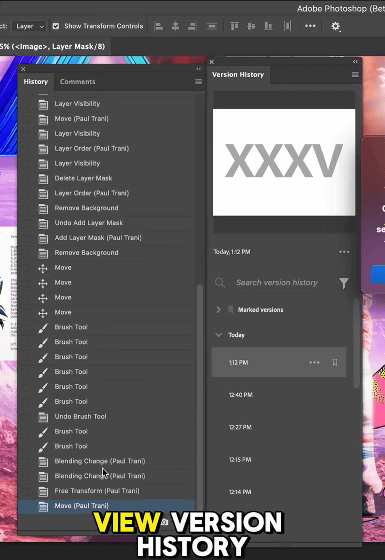Bookmark the 1:12 PM version

tap(335, 362)
